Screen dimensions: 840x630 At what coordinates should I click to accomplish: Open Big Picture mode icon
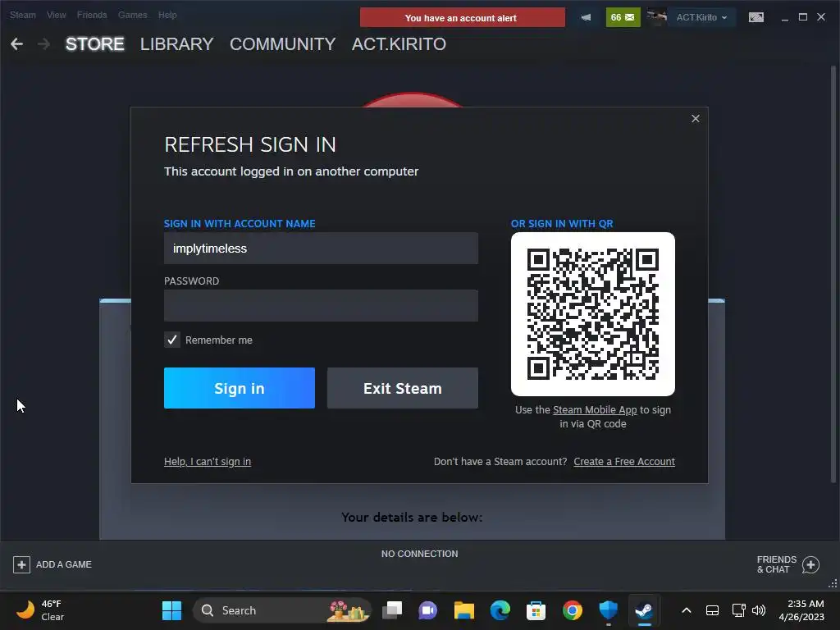pos(756,17)
